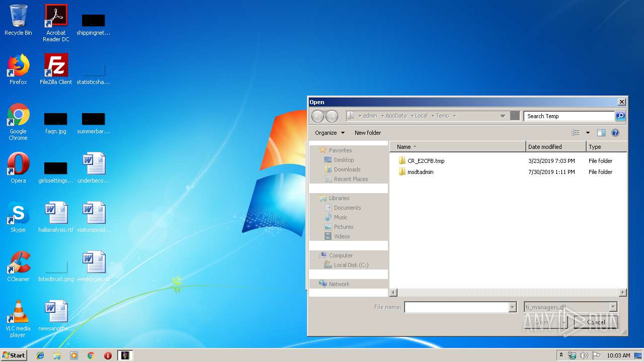Click into the Search Temp field
The height and width of the screenshot is (362, 644).
(569, 116)
